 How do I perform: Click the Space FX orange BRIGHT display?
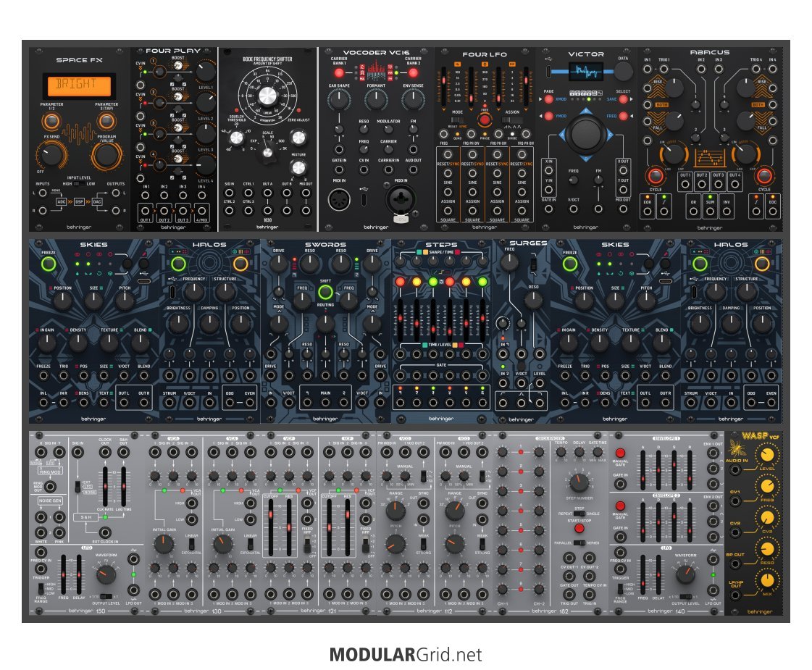coord(79,85)
